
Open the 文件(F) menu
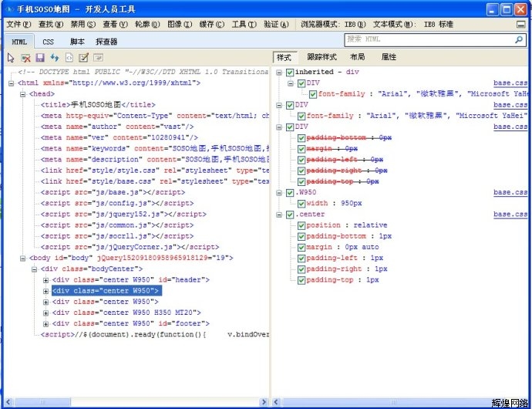tap(19, 25)
